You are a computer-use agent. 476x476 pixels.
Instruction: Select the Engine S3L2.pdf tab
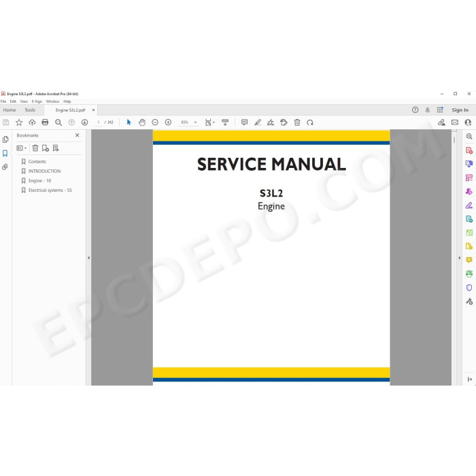(x=70, y=110)
